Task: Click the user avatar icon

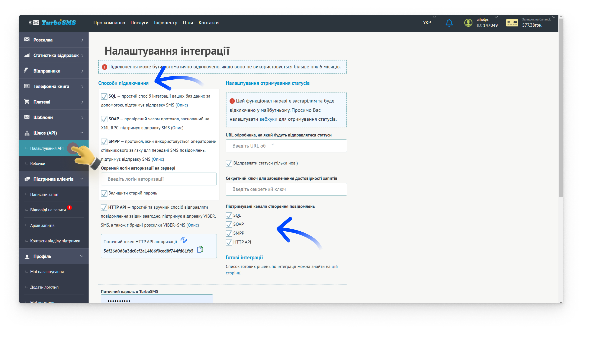Action: (x=468, y=23)
